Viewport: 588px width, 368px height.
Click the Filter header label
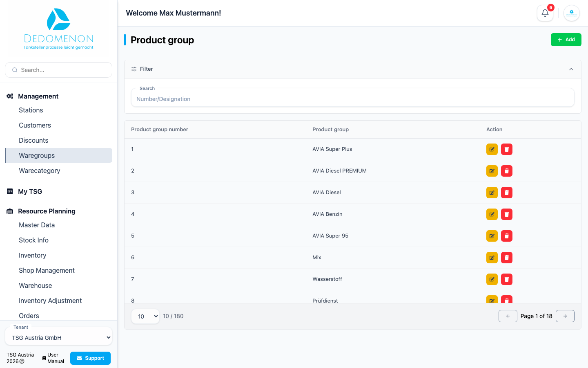tap(146, 69)
